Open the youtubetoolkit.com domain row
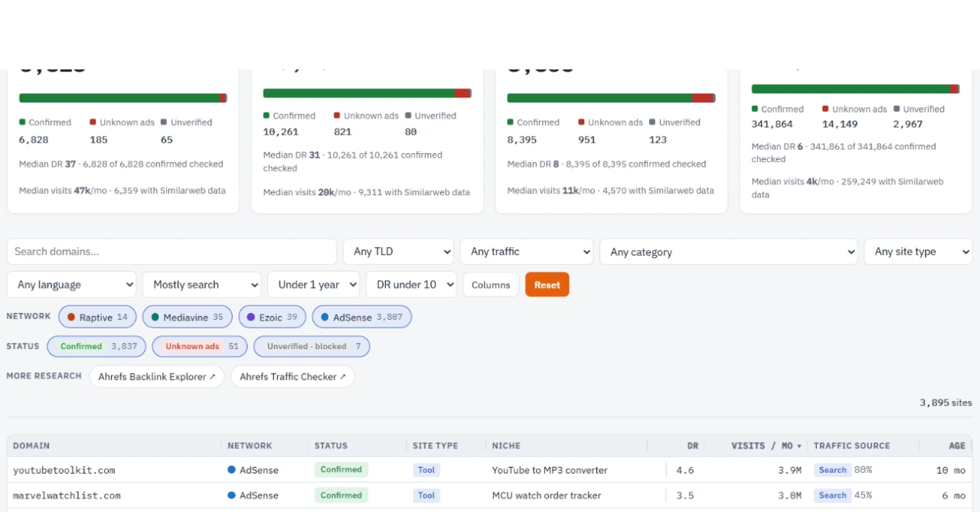980x512 pixels. tap(64, 470)
